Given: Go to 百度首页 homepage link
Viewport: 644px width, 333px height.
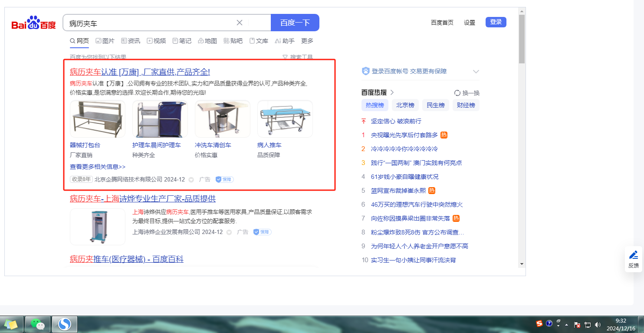Looking at the screenshot, I should 442,23.
